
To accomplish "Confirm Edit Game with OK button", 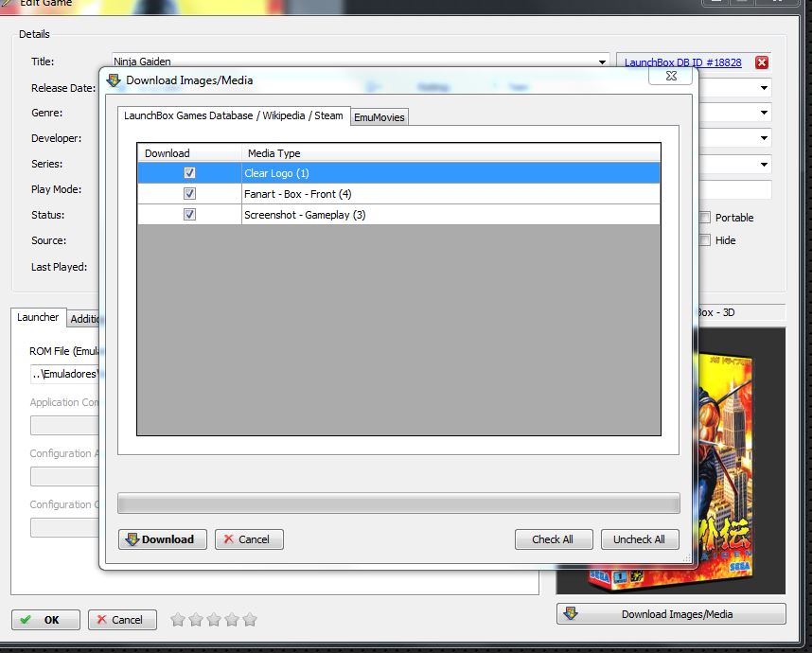I will point(45,620).
